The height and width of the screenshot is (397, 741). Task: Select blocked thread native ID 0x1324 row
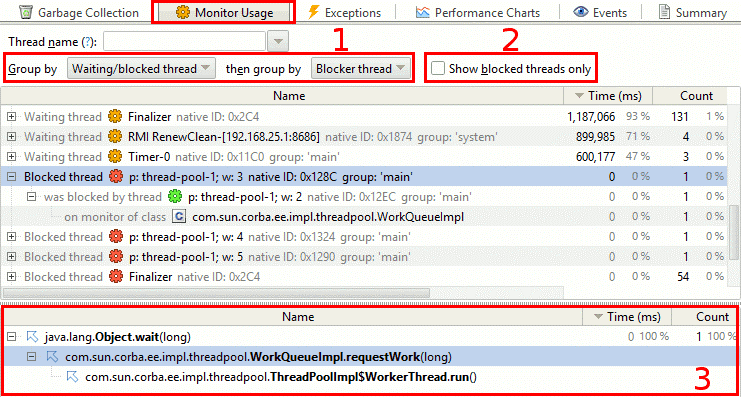click(364, 236)
